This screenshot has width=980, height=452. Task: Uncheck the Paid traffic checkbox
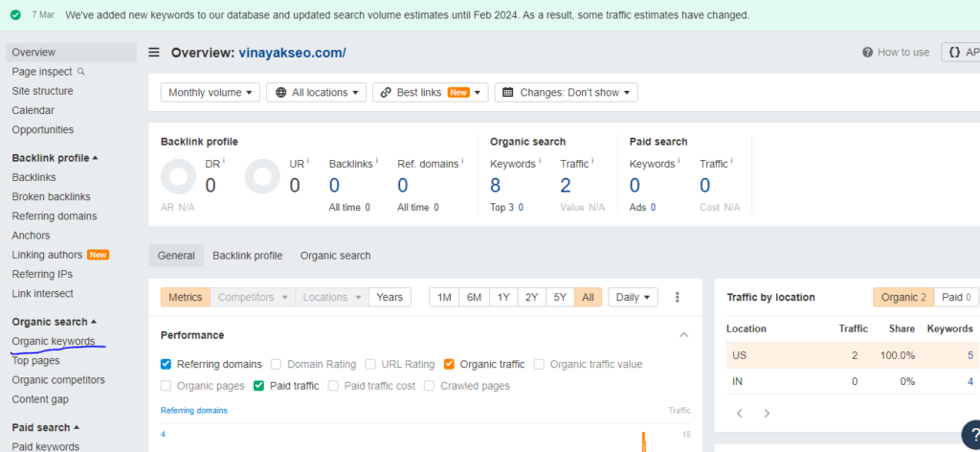pos(258,386)
